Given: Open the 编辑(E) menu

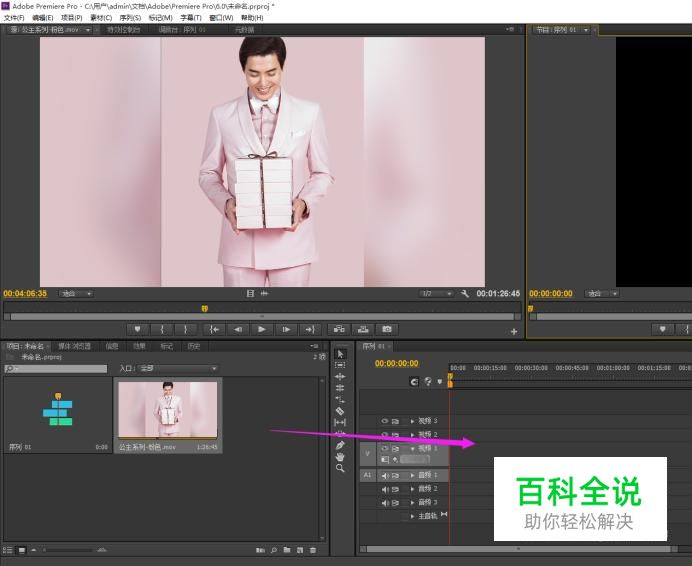Looking at the screenshot, I should [42, 18].
